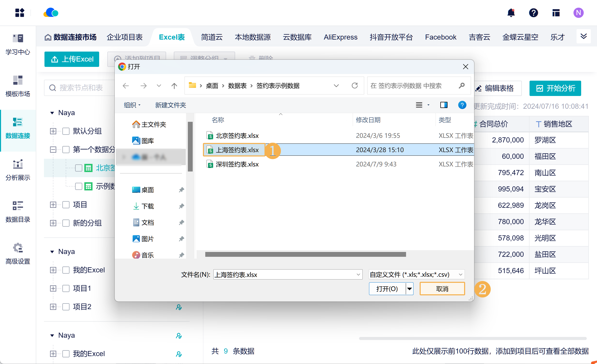Click the horizontal scrollbar in file list

[305, 254]
